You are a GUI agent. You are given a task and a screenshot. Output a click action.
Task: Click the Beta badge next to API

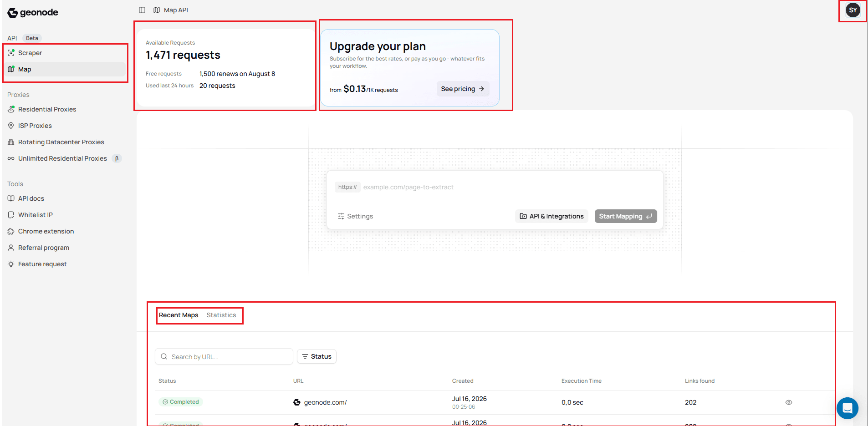coord(32,38)
